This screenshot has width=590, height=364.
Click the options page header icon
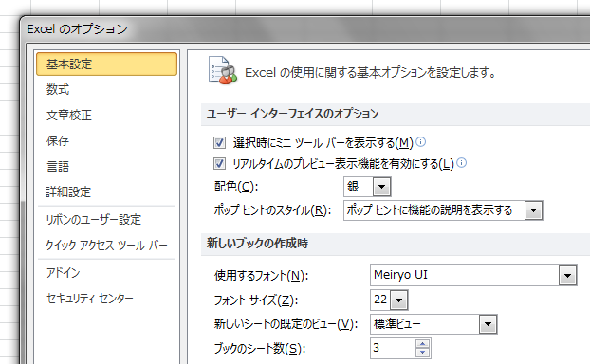(223, 70)
